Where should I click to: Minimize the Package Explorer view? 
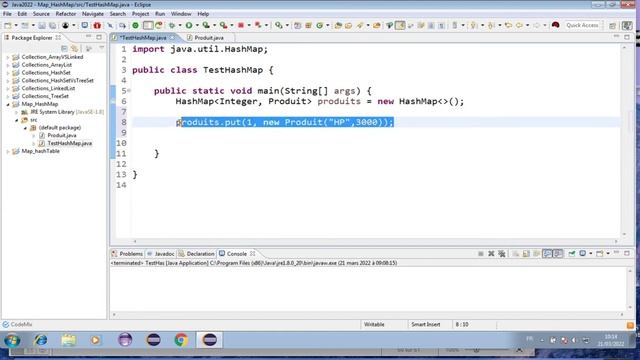[x=88, y=37]
